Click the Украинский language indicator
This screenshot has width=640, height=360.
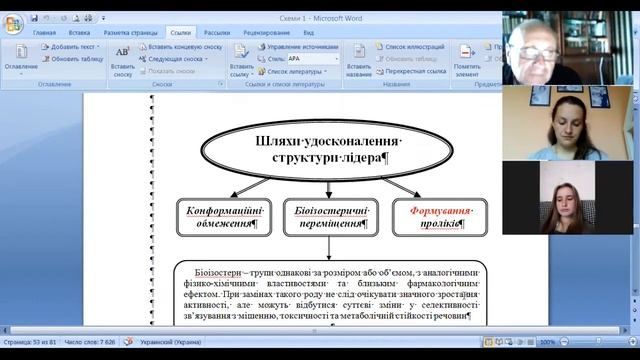click(171, 342)
